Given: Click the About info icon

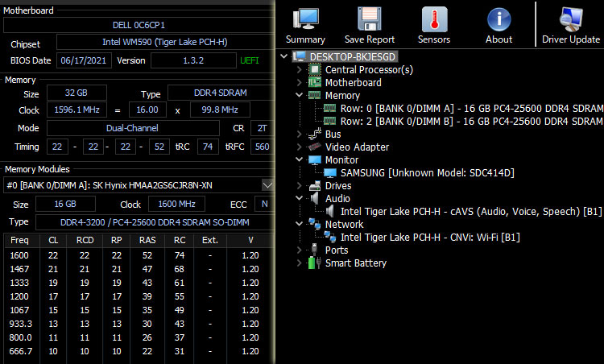Looking at the screenshot, I should 499,19.
